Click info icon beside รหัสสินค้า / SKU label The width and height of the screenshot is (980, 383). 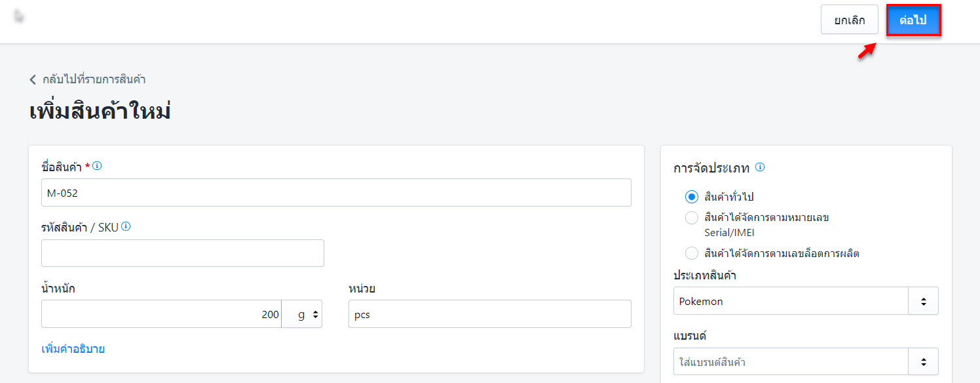click(x=126, y=226)
